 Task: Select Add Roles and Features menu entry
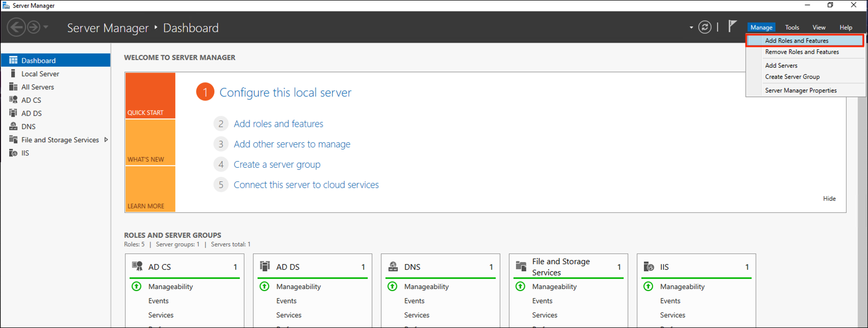pyautogui.click(x=797, y=41)
